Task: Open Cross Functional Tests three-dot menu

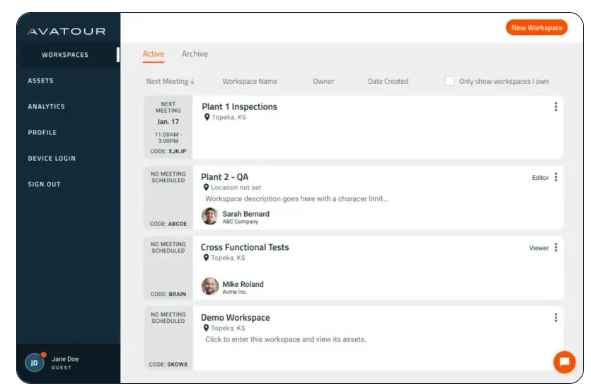Action: tap(556, 248)
